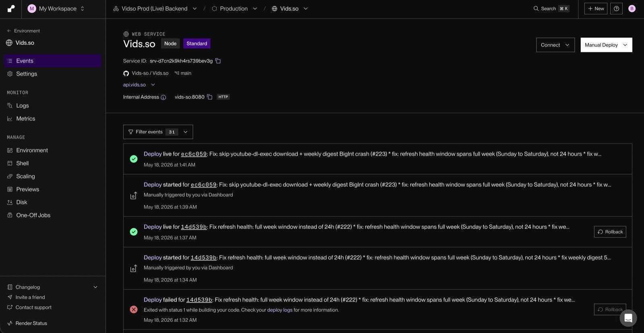644x333 pixels.
Task: Click the Standard plan badge
Action: 197,43
